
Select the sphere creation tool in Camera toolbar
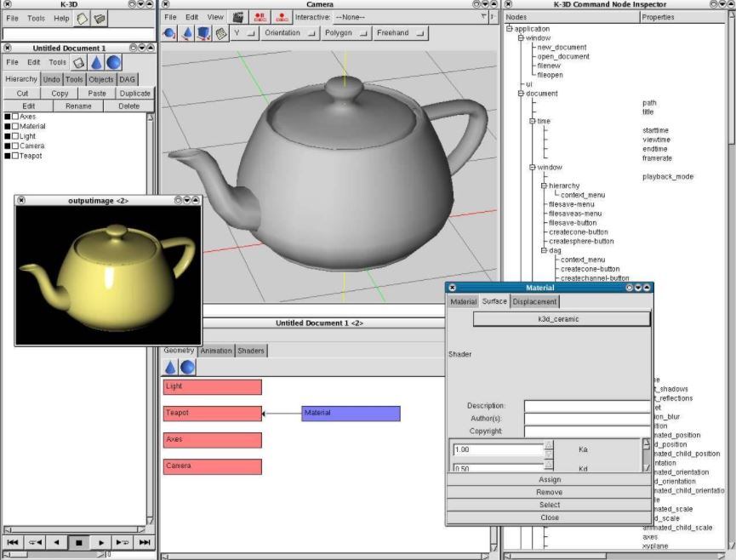click(169, 34)
